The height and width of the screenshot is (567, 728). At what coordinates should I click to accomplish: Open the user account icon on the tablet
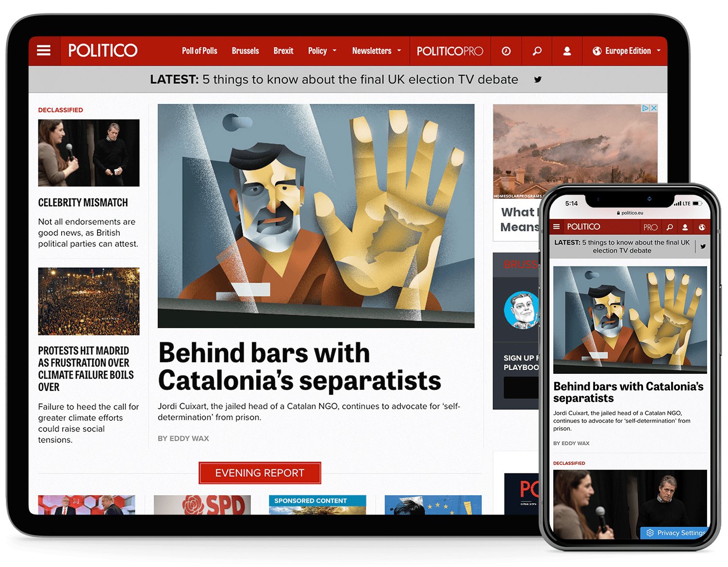pyautogui.click(x=567, y=51)
